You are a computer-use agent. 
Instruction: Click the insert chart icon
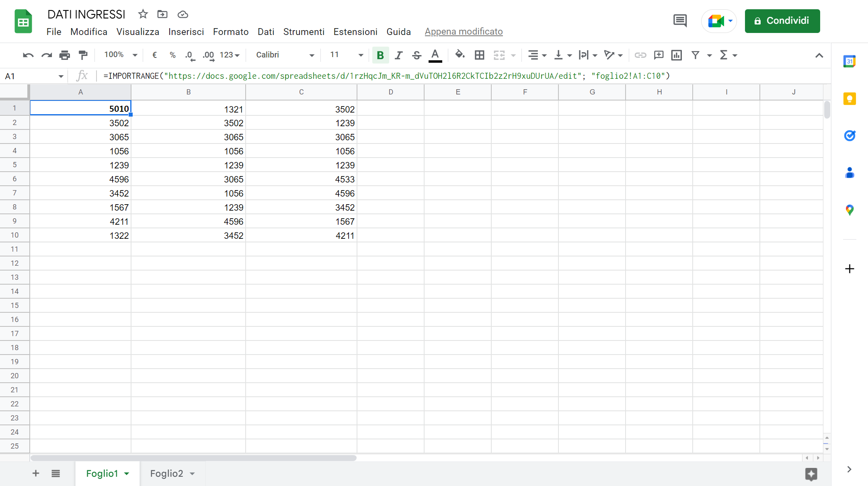[x=677, y=55]
